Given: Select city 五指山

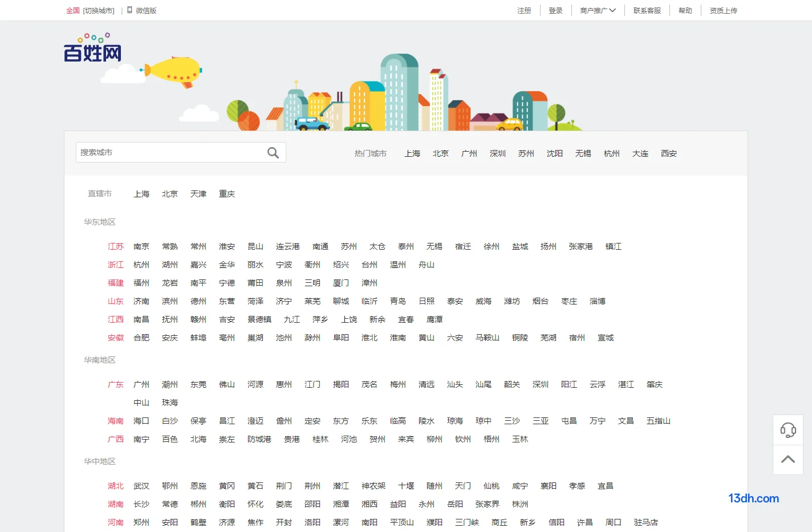Looking at the screenshot, I should (x=659, y=421).
